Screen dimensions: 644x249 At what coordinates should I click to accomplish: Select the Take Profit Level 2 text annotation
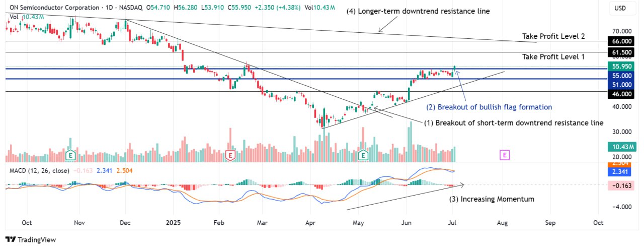[x=553, y=36]
